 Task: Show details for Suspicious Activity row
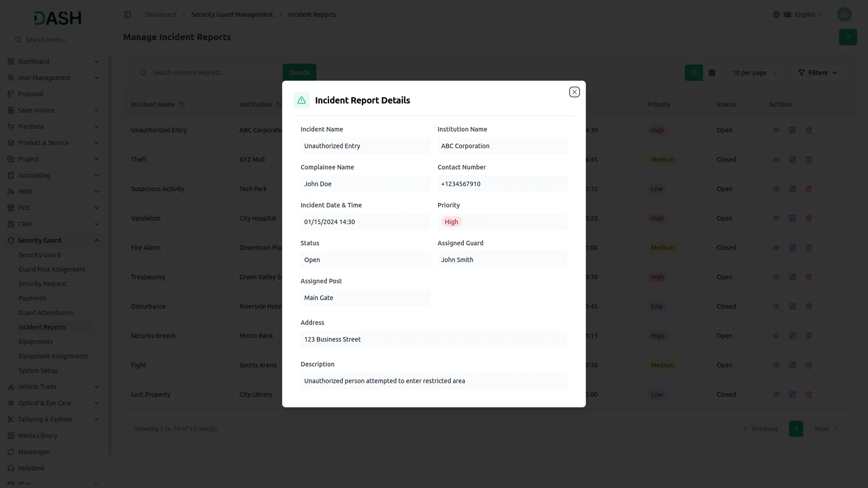[776, 189]
